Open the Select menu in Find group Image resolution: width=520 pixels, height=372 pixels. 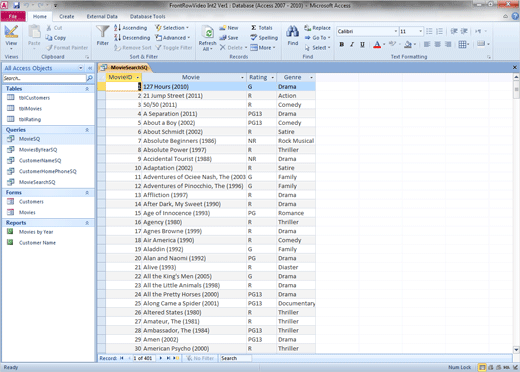click(317, 48)
